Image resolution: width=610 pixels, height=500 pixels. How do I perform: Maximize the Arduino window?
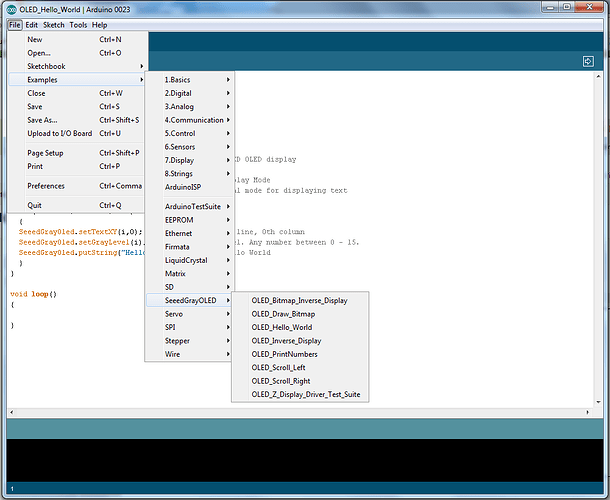click(567, 7)
